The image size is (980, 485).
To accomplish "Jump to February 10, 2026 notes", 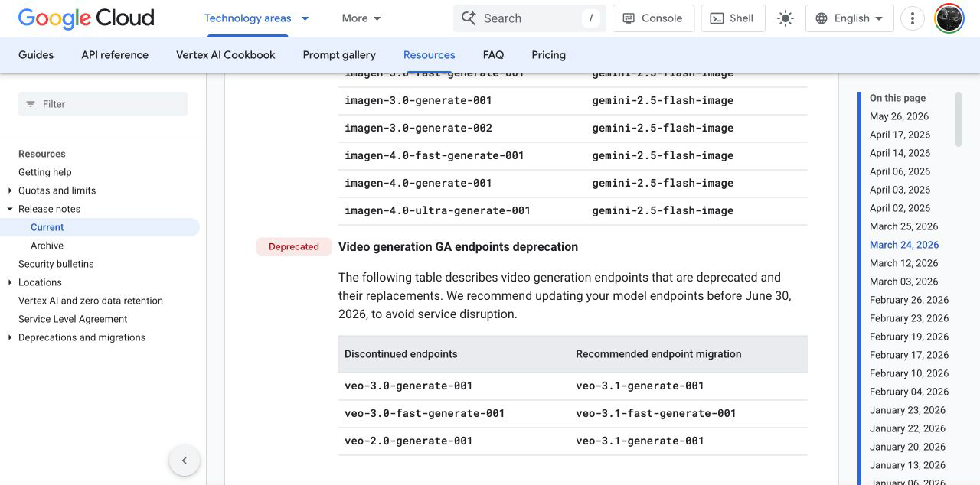I will coord(910,373).
